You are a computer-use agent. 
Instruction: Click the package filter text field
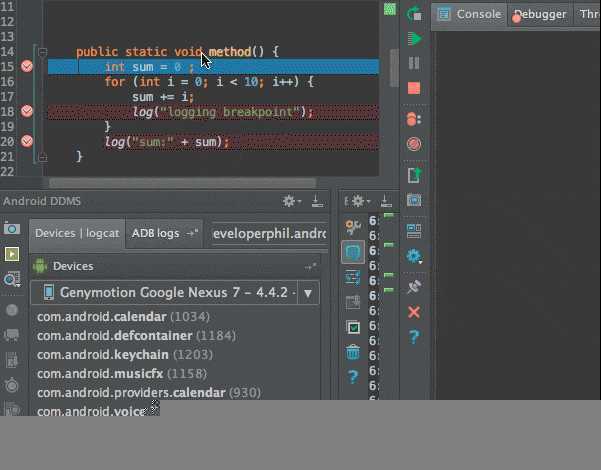pos(269,233)
